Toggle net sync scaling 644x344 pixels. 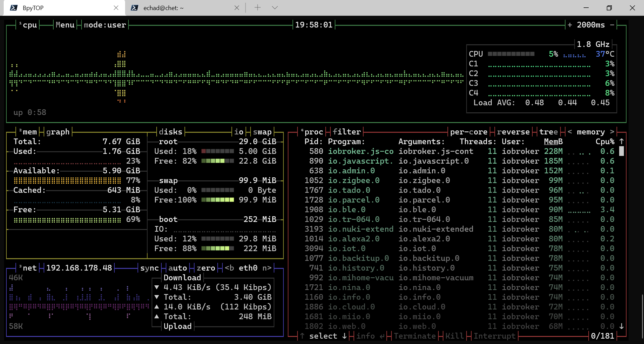(150, 268)
